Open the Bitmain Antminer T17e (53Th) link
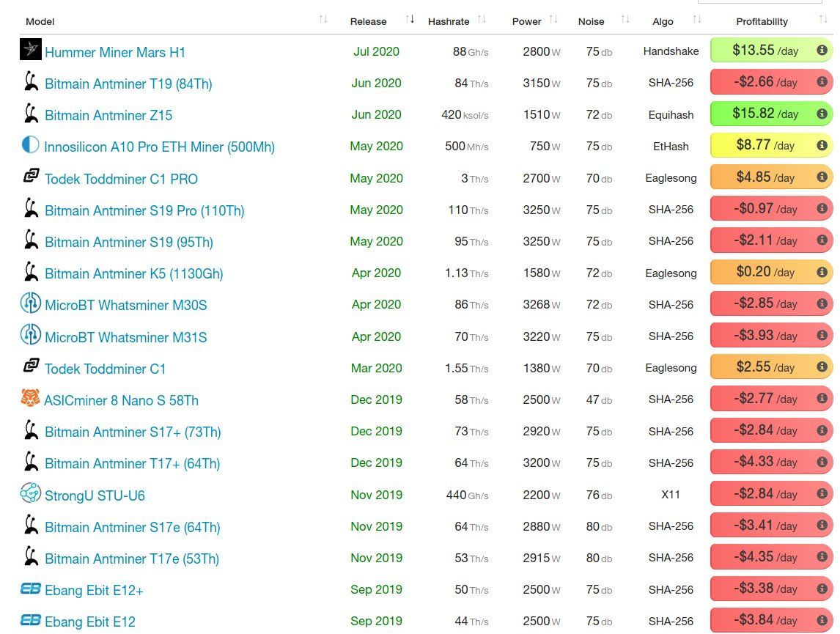 pos(132,559)
